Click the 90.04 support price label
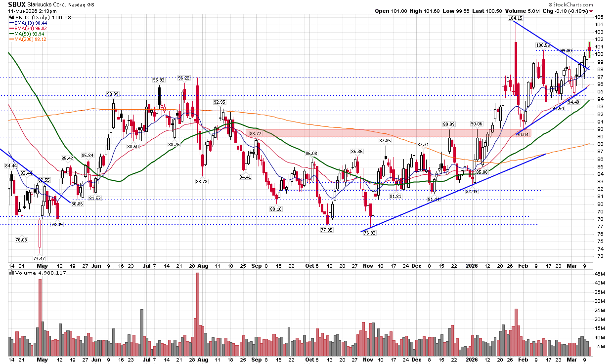The height and width of the screenshot is (364, 613). [x=522, y=134]
